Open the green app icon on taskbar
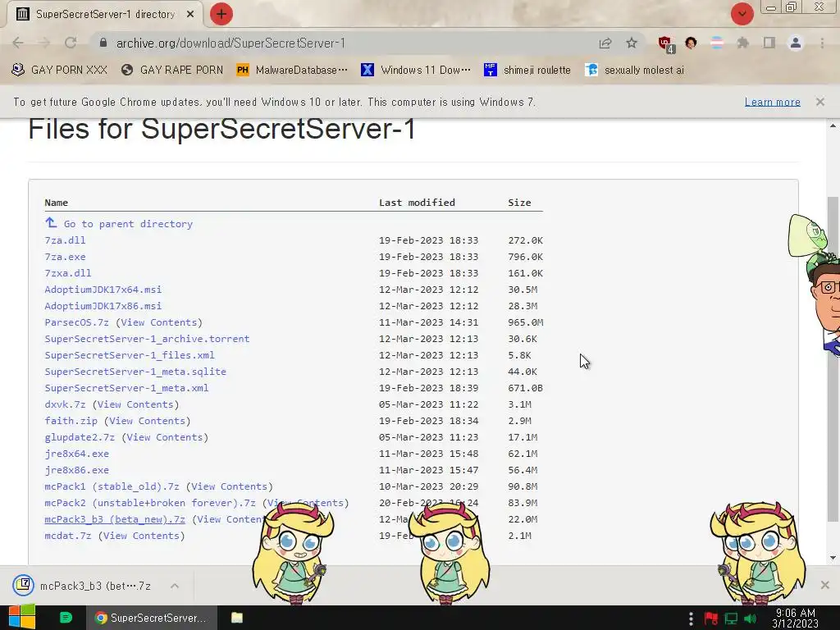This screenshot has width=840, height=630. point(66,618)
